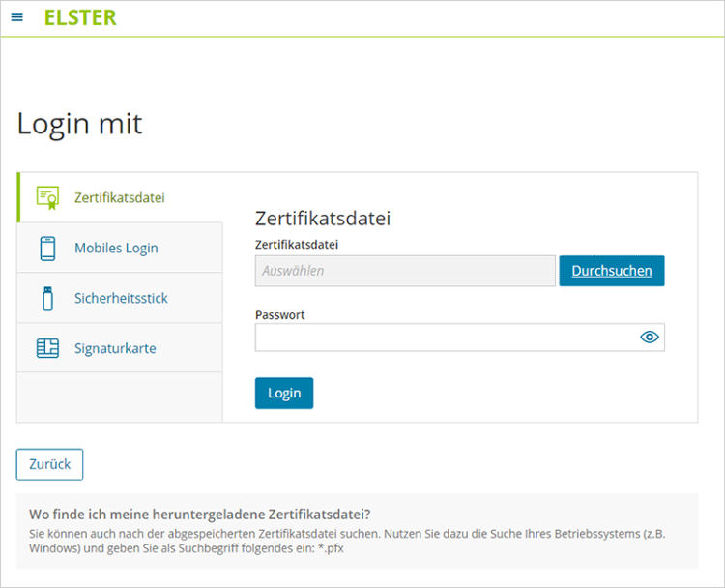Click the USB stick icon for Sicherheitsstick
The width and height of the screenshot is (725, 588).
pyautogui.click(x=47, y=299)
